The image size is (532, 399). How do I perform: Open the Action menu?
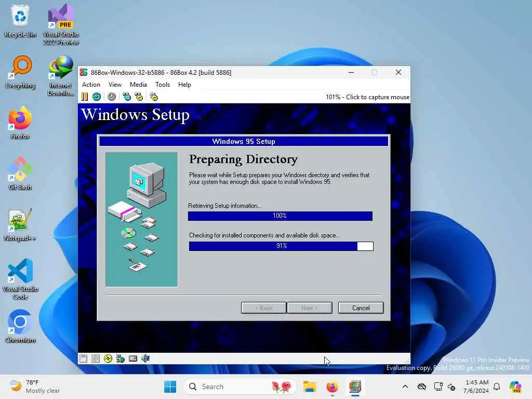coord(91,85)
